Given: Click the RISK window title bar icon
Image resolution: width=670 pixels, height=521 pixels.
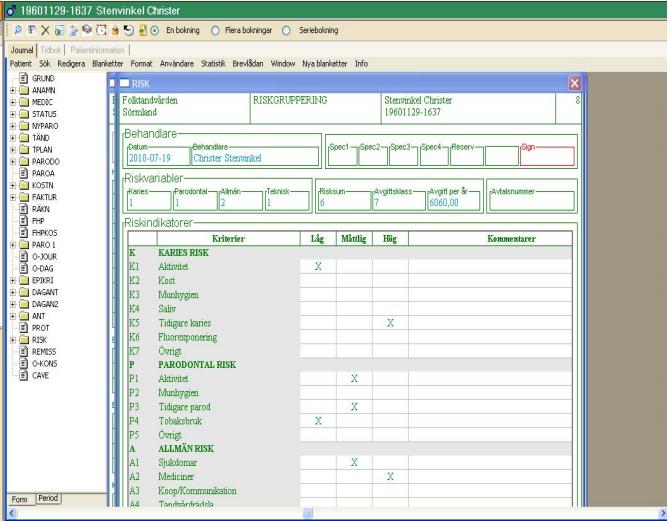Looking at the screenshot, I should click(124, 83).
